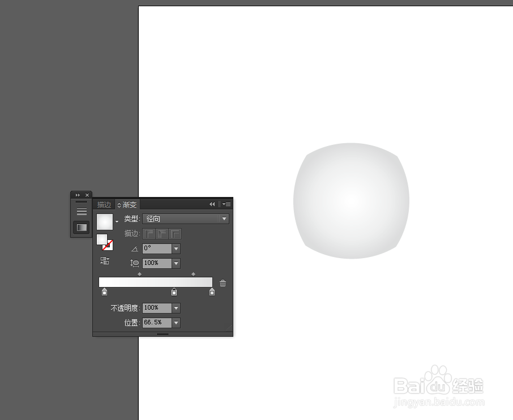Expand the mini dock with double arrows
The image size is (513, 420).
(x=78, y=195)
